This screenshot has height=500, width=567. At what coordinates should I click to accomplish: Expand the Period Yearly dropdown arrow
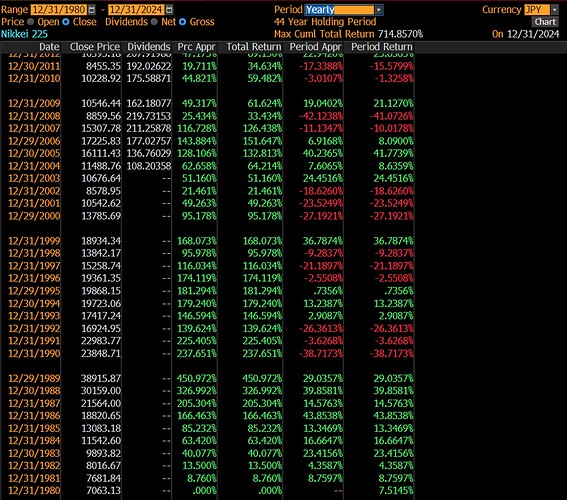pyautogui.click(x=378, y=10)
